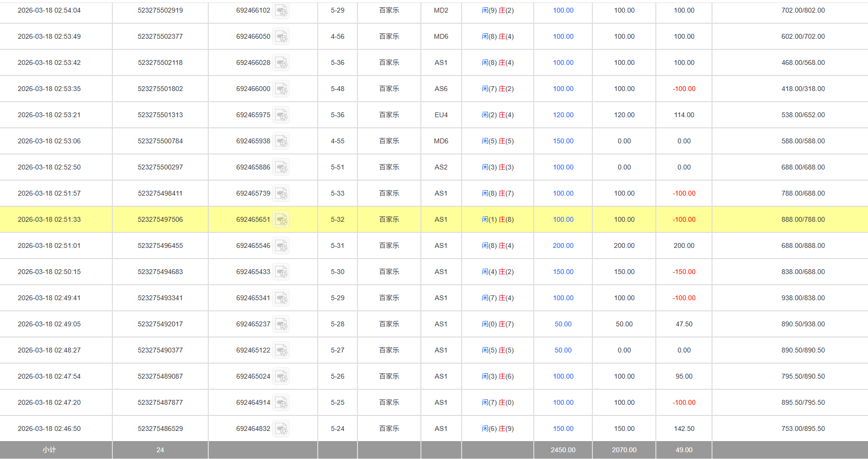This screenshot has height=459, width=868.
Task: Click blue 50.00 link in round 5-28 row
Action: (x=563, y=324)
